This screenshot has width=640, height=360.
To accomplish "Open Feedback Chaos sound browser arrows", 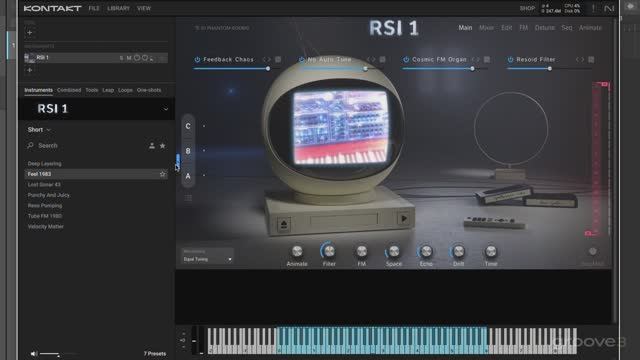I will tap(267, 60).
